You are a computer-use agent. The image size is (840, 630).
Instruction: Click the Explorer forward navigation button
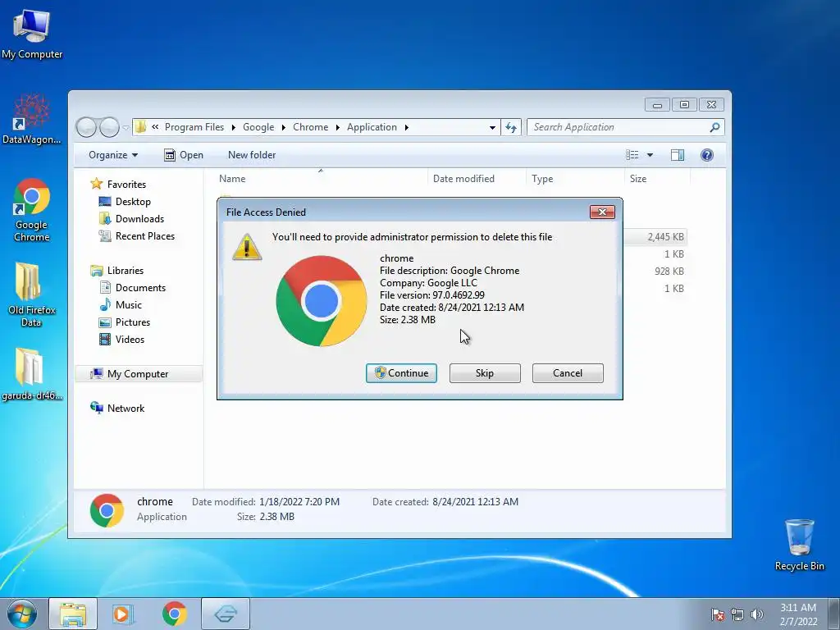[109, 127]
